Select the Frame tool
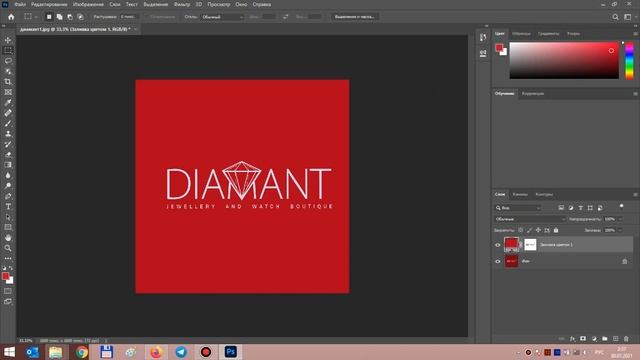 pyautogui.click(x=8, y=92)
